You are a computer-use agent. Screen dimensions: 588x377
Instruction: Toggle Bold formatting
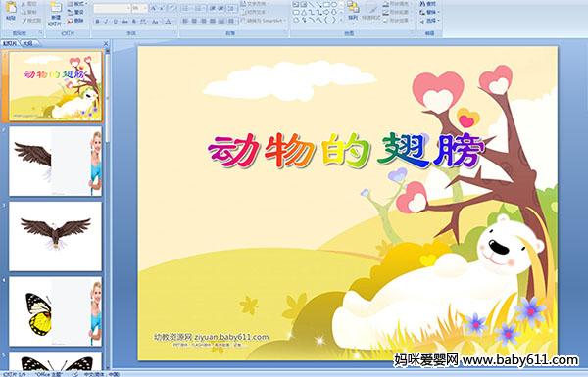[97, 22]
